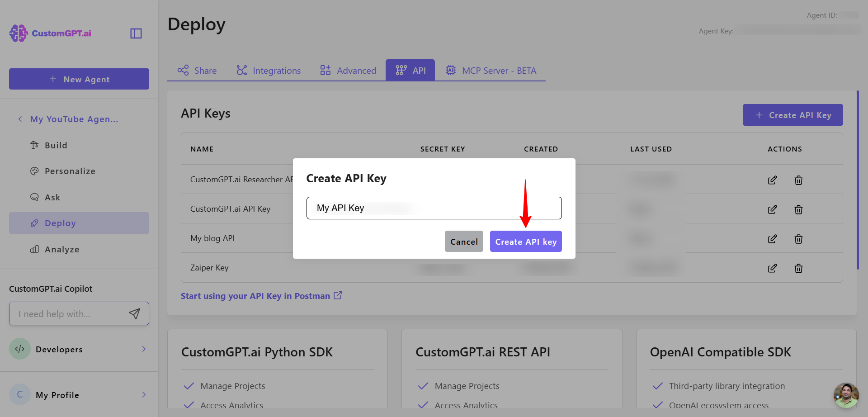Click the CREATED column header

pyautogui.click(x=541, y=149)
